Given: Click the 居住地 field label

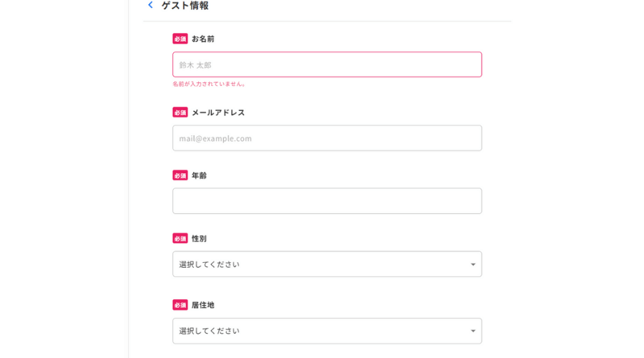Looking at the screenshot, I should coord(203,305).
